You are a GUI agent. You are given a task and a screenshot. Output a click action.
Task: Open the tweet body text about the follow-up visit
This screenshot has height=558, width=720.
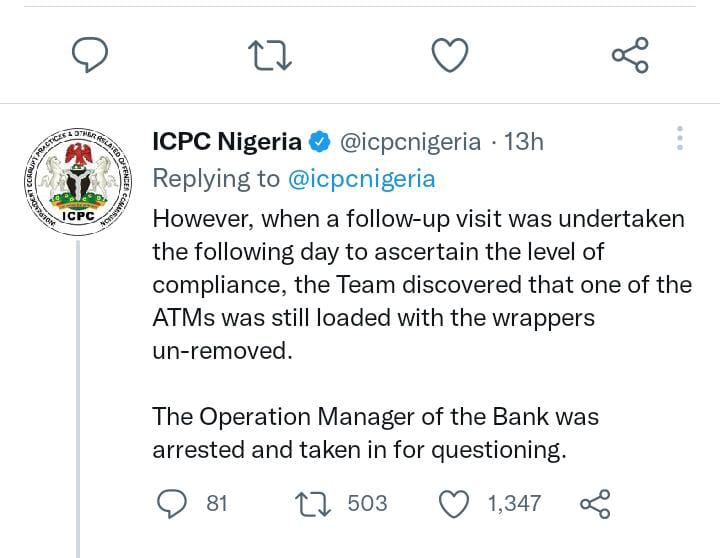420,285
